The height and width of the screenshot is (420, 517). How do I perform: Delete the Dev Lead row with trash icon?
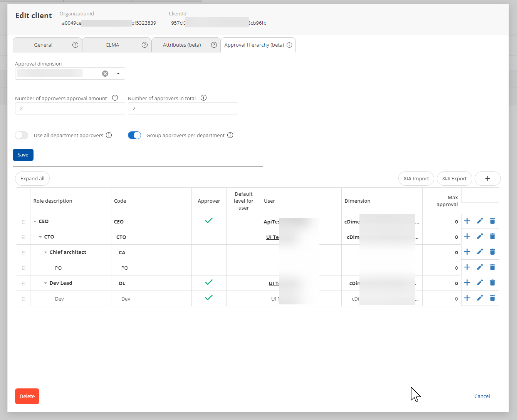(492, 283)
